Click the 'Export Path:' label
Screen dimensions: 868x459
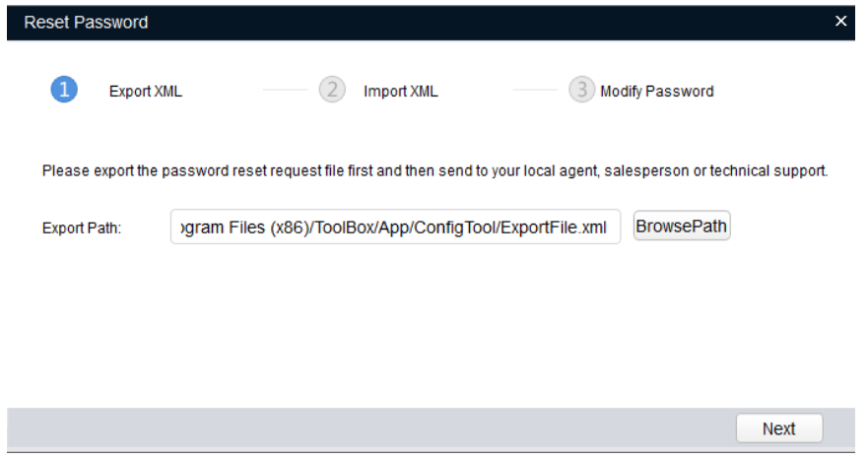click(x=82, y=229)
